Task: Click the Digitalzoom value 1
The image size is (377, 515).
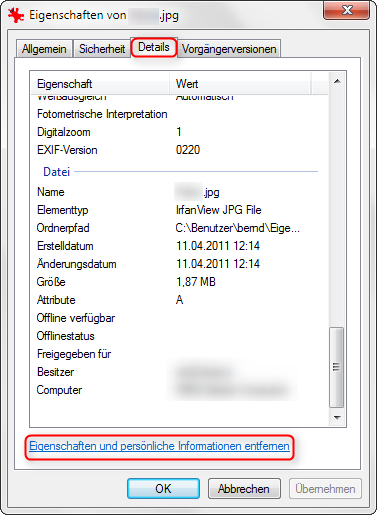Action: click(x=179, y=132)
